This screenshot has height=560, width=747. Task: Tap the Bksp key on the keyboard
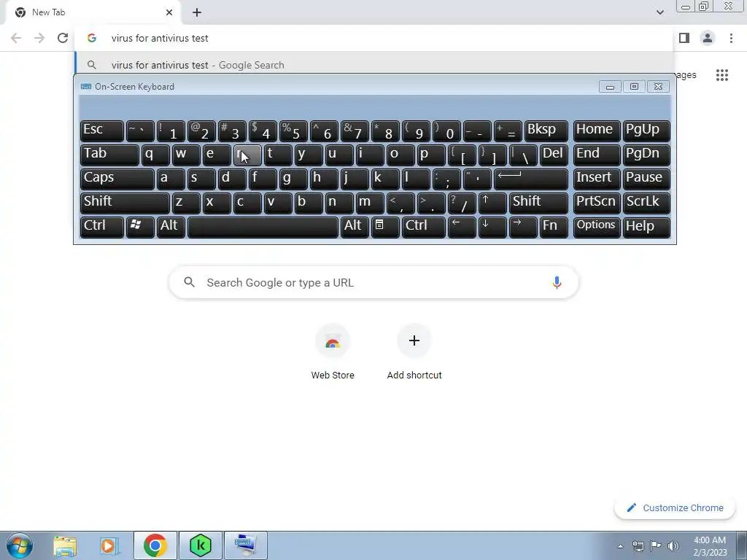tap(546, 131)
